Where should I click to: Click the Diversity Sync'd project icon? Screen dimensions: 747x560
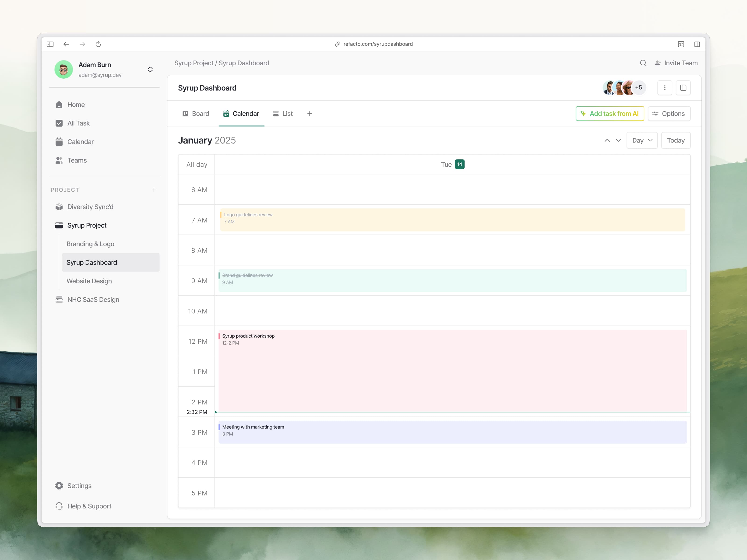(x=59, y=207)
